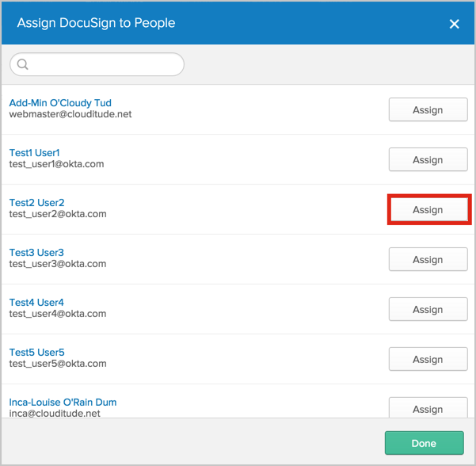The height and width of the screenshot is (466, 476).
Task: Assign DocuSign to Add-Min O'Cloudy Tud
Action: [x=428, y=110]
